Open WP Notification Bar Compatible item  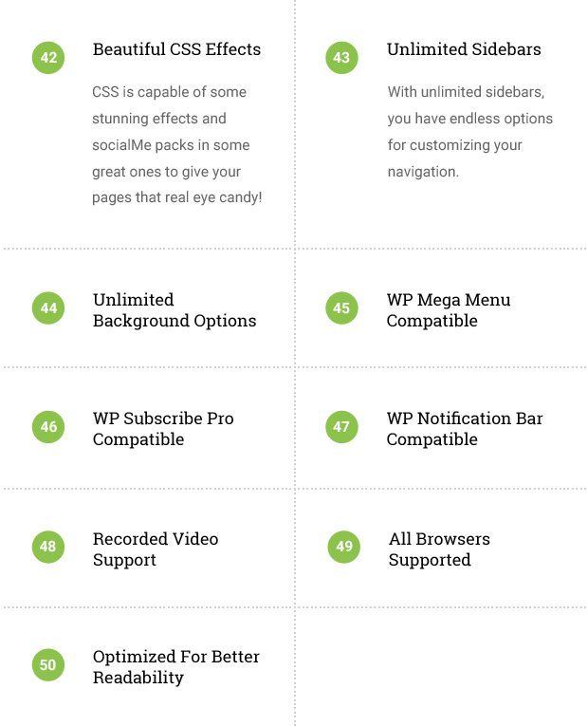465,428
